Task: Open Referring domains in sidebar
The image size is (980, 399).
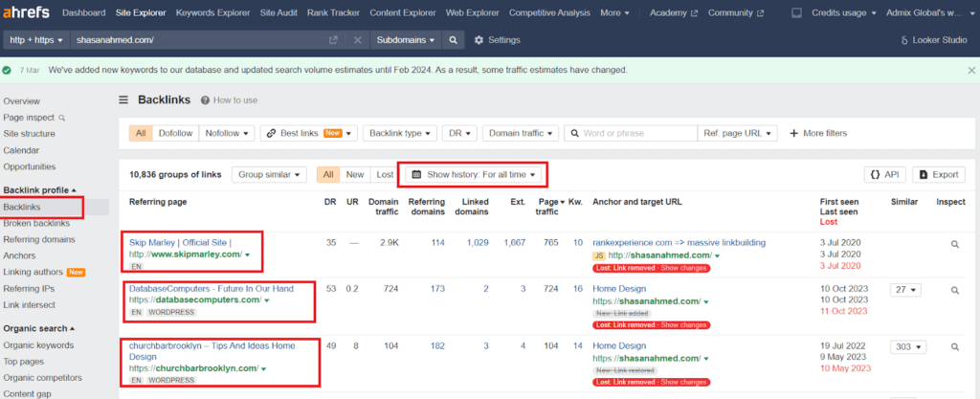Action: [x=38, y=239]
